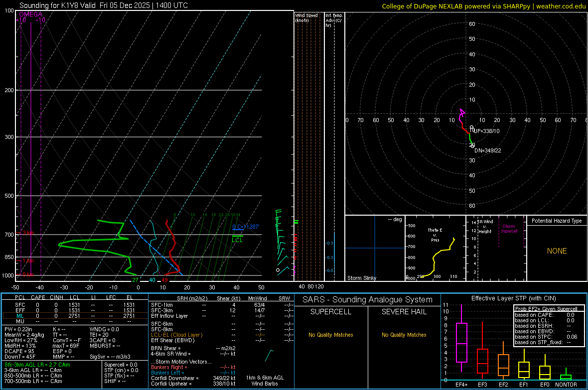The image size is (588, 390).
Task: Click the 3CAPE = 0 value
Action: [102, 340]
